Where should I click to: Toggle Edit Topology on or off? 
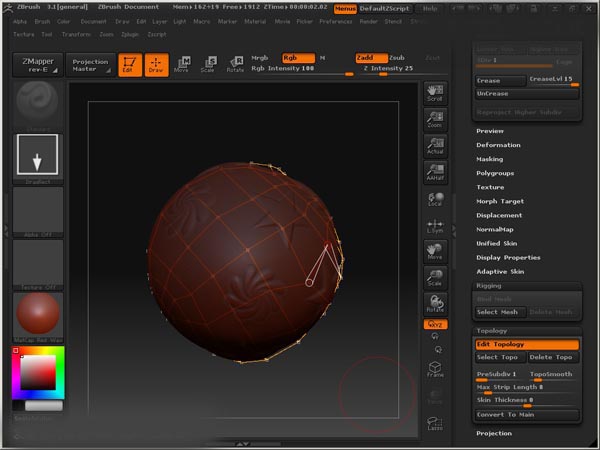[527, 344]
